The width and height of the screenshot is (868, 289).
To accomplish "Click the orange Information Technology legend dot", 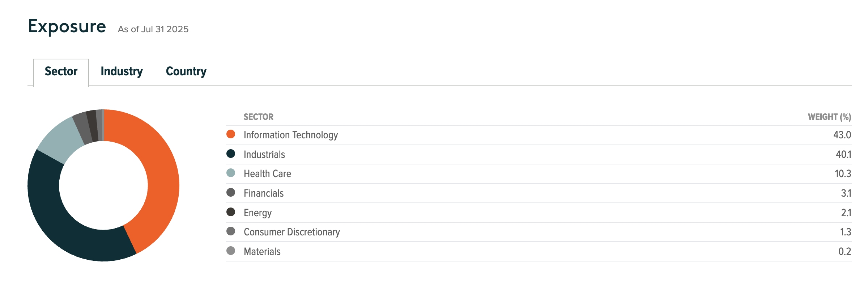I will tap(231, 134).
